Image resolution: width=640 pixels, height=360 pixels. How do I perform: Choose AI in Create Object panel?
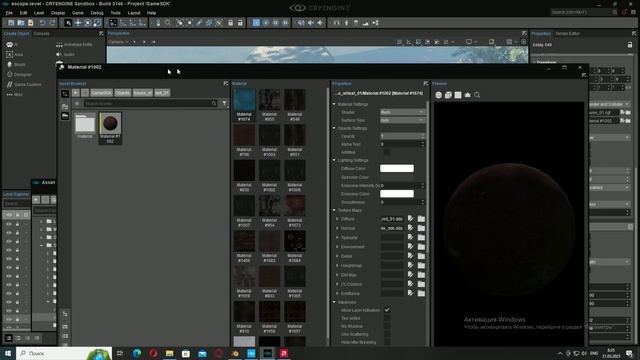(x=12, y=44)
